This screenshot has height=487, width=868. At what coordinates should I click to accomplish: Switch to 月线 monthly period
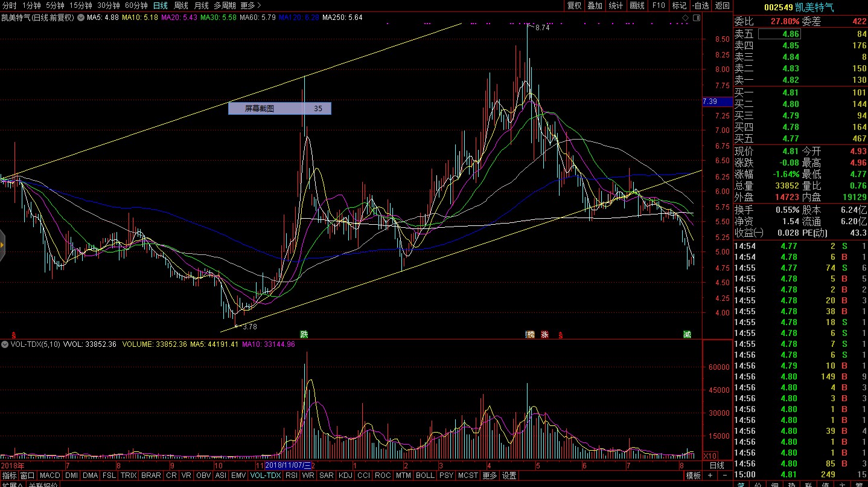[x=201, y=5]
